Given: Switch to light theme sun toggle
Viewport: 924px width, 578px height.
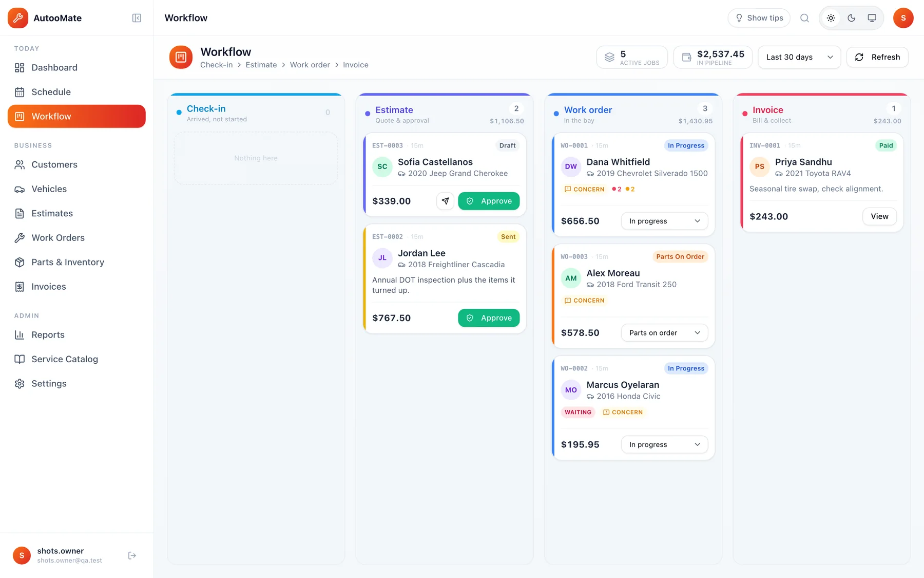Looking at the screenshot, I should pyautogui.click(x=831, y=18).
